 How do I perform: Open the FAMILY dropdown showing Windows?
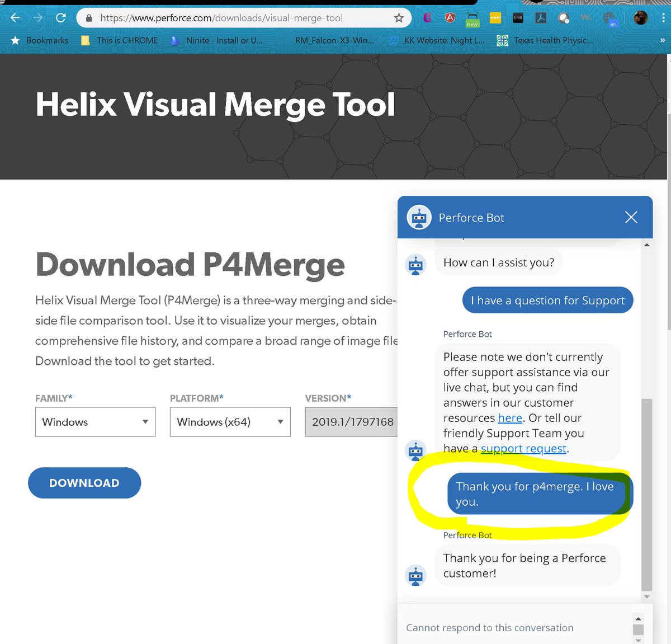coord(95,422)
